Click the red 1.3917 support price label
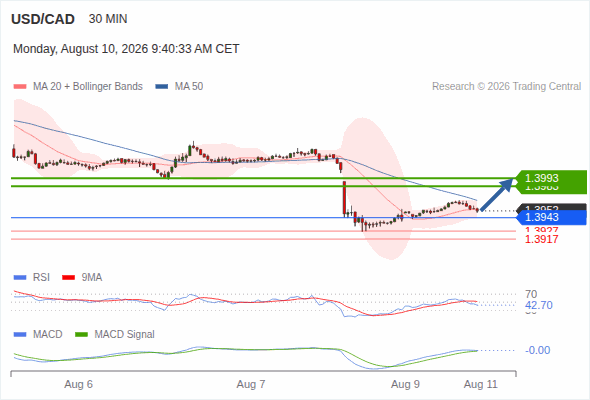590x400 pixels. [x=541, y=239]
